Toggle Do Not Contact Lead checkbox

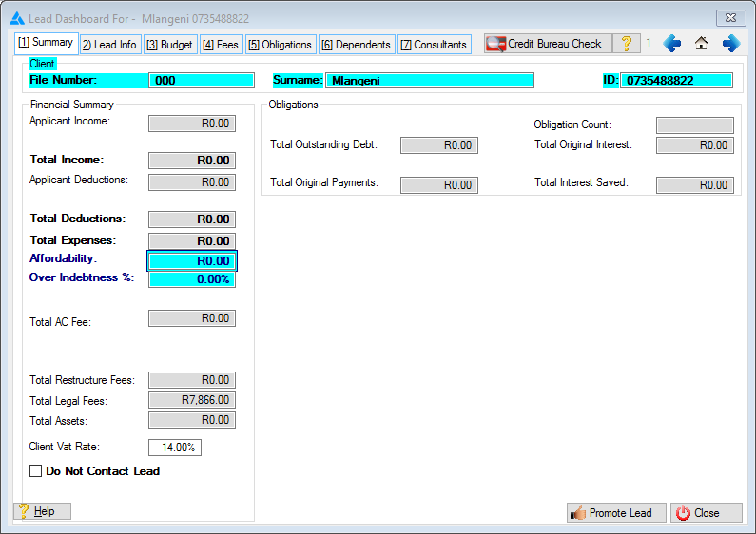(36, 471)
